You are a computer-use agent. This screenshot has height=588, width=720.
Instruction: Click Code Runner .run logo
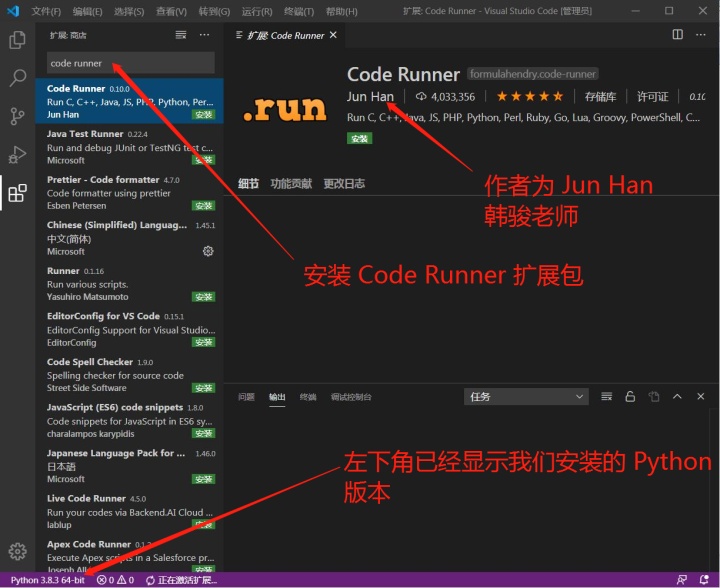[285, 109]
